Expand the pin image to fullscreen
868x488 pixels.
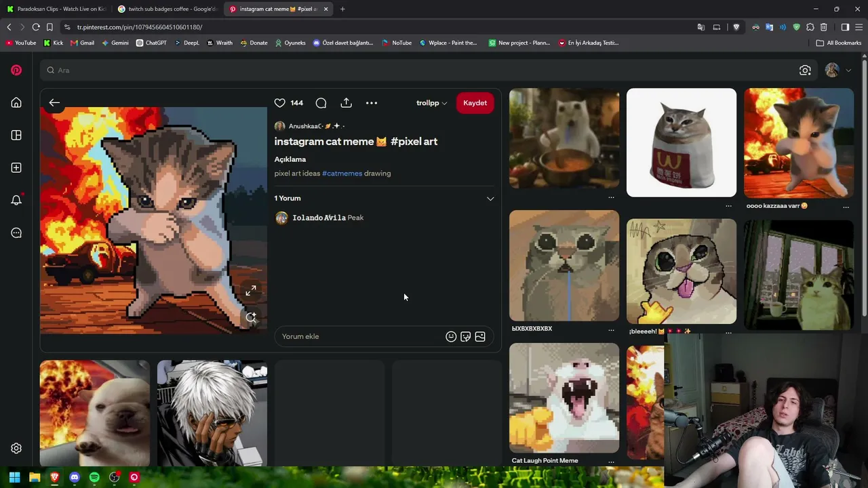click(251, 291)
